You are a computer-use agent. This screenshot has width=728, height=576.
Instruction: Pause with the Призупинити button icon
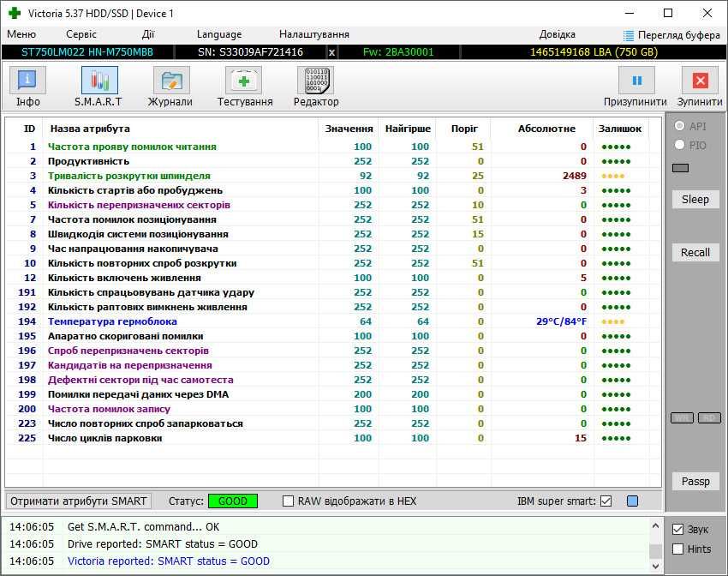coord(636,80)
